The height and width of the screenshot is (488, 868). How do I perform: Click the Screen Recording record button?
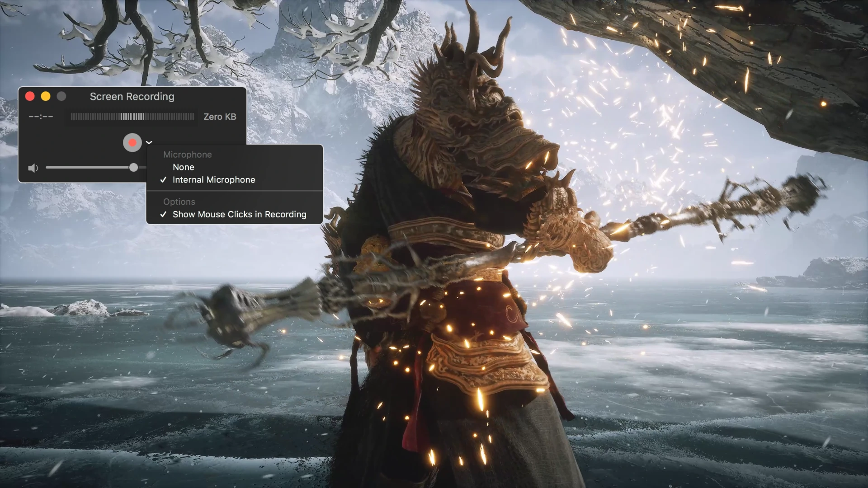pyautogui.click(x=132, y=142)
